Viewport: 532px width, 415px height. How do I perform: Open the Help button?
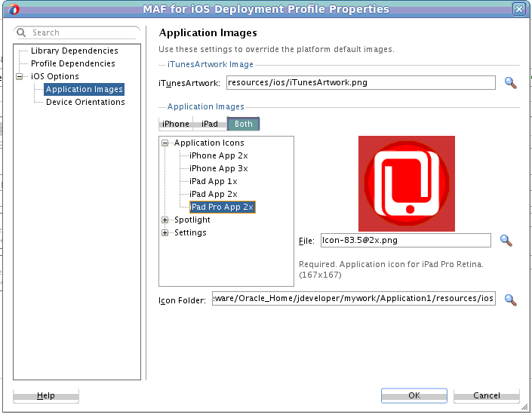[x=46, y=395]
